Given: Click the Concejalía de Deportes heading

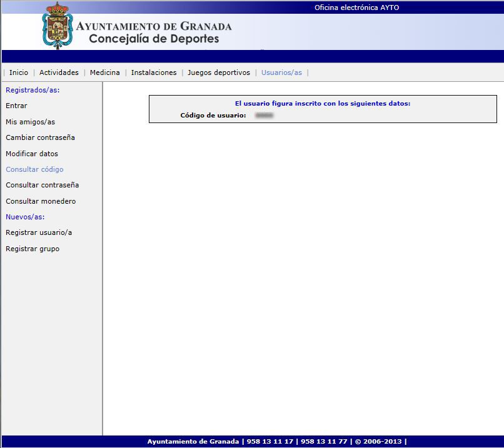Looking at the screenshot, I should pos(154,39).
